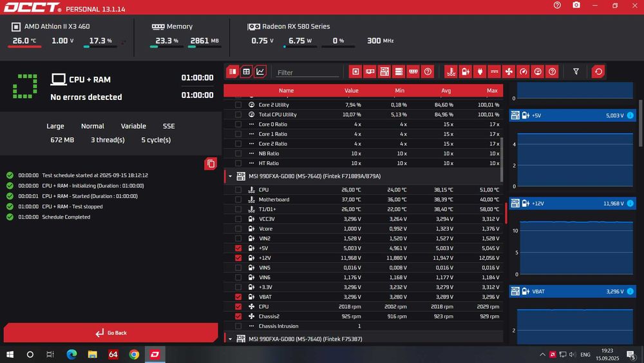Toggle the power plug sensor type filter

click(x=480, y=72)
